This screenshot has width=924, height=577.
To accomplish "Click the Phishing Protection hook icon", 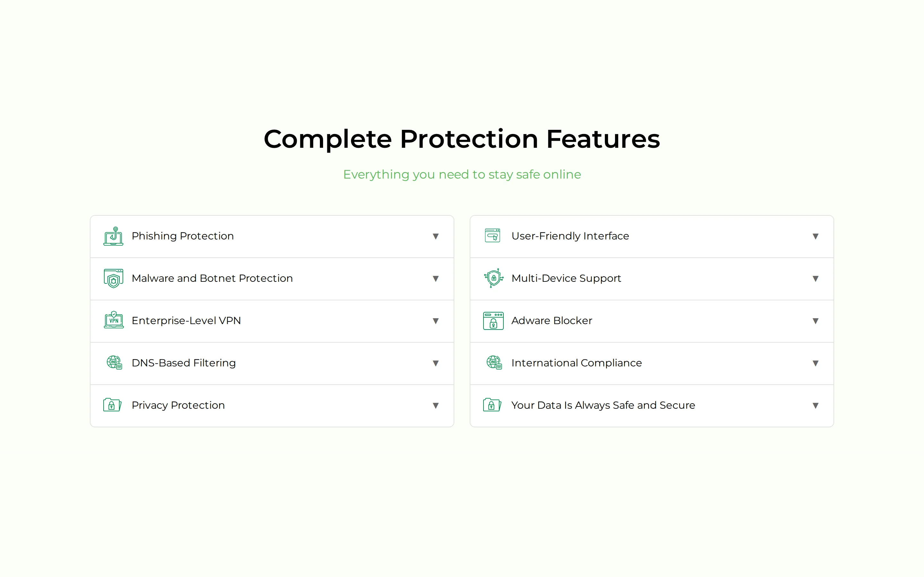I will (113, 236).
